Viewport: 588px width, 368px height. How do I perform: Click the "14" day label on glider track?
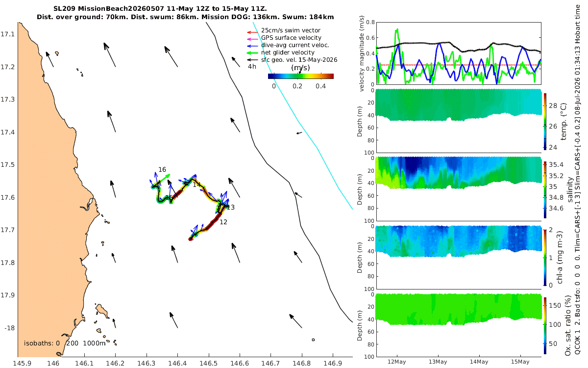[x=196, y=185]
